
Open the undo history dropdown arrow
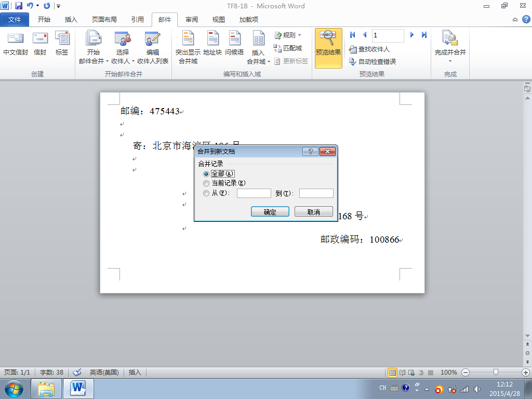click(x=37, y=6)
